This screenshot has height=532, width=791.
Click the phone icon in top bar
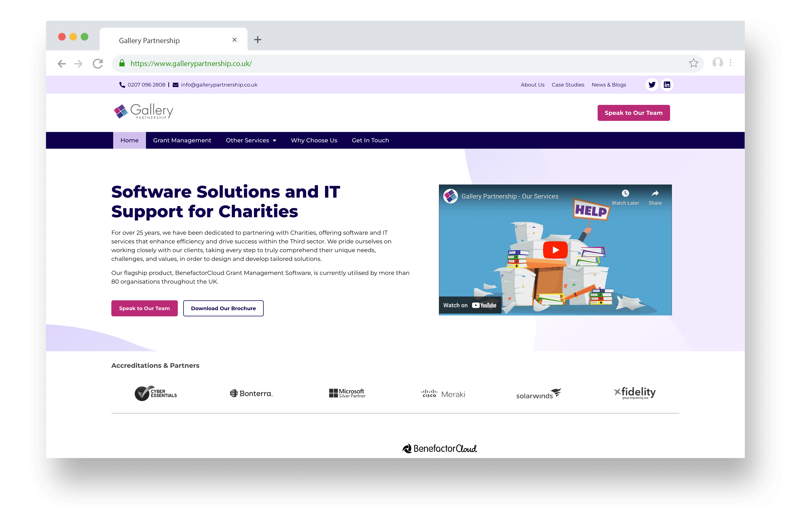pos(122,85)
